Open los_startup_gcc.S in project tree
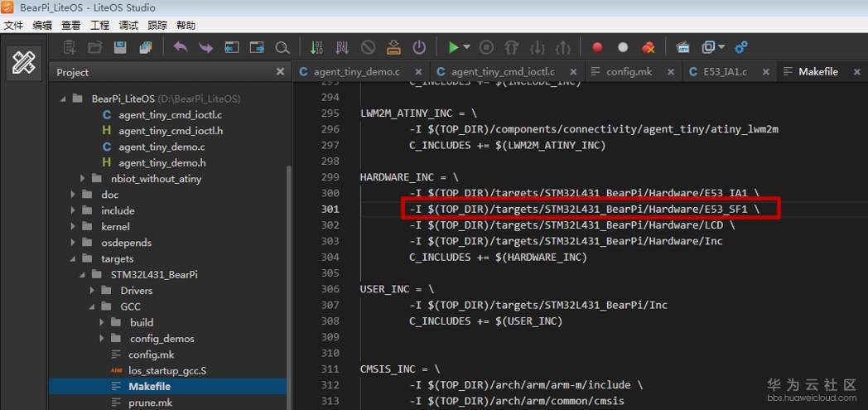 point(167,371)
